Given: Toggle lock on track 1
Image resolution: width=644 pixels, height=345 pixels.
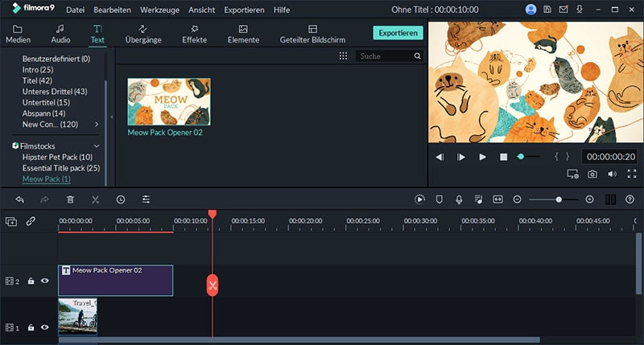Looking at the screenshot, I should pyautogui.click(x=31, y=327).
